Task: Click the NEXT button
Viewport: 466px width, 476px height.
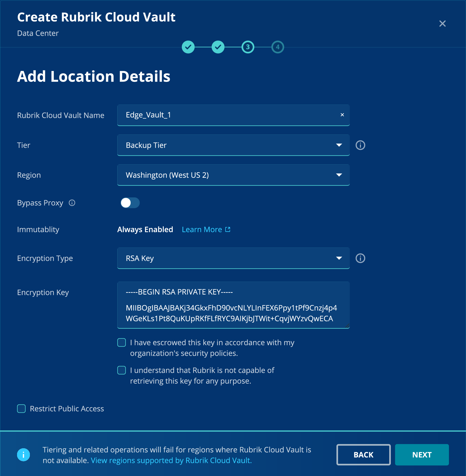Action: [422, 455]
